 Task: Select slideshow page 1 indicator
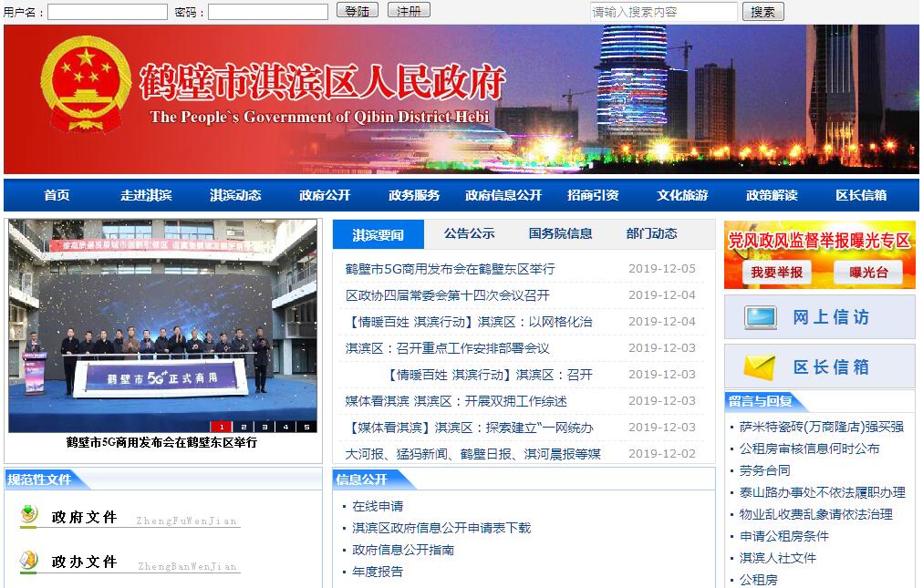[x=222, y=427]
